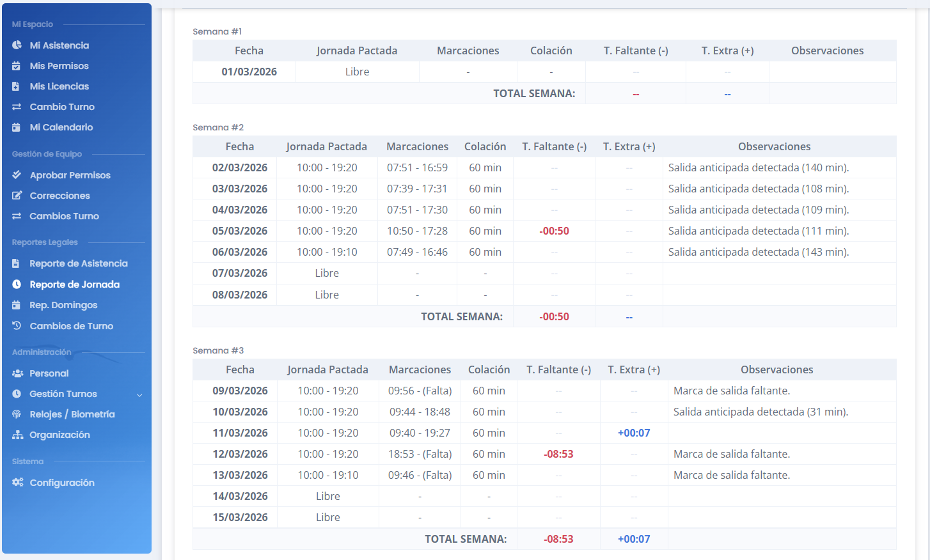Click the Mis Licencias document icon
The height and width of the screenshot is (560, 930).
[x=17, y=86]
